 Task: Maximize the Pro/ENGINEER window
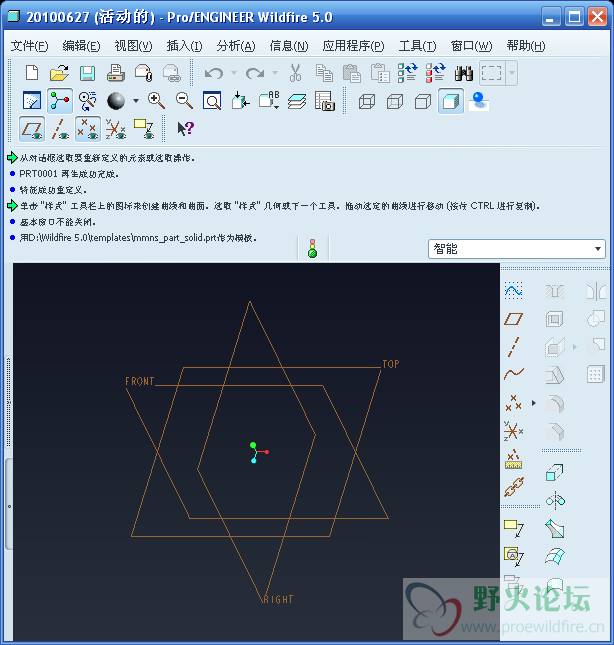click(574, 17)
